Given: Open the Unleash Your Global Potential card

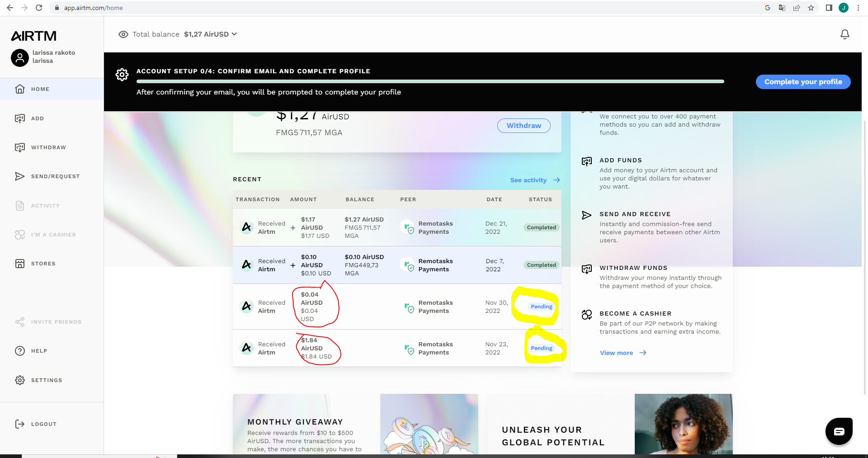Looking at the screenshot, I should click(610, 424).
